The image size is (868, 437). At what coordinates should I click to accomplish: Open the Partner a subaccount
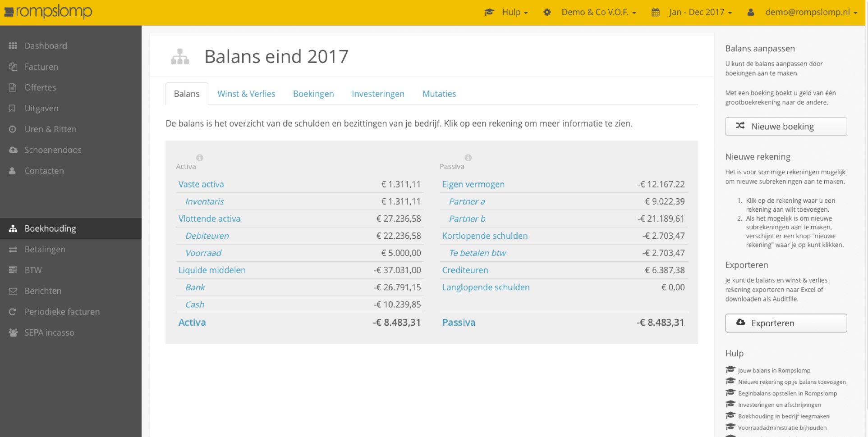click(x=467, y=201)
